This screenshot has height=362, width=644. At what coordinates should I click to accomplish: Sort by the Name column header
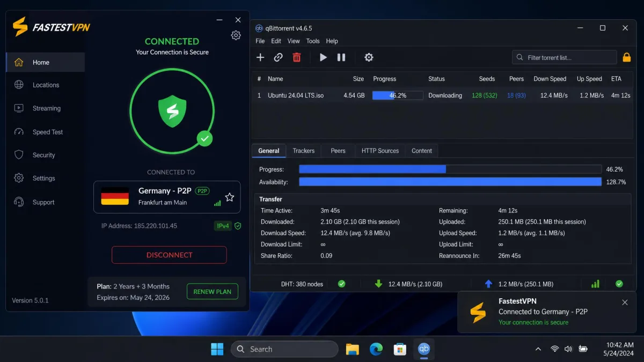[x=275, y=79]
